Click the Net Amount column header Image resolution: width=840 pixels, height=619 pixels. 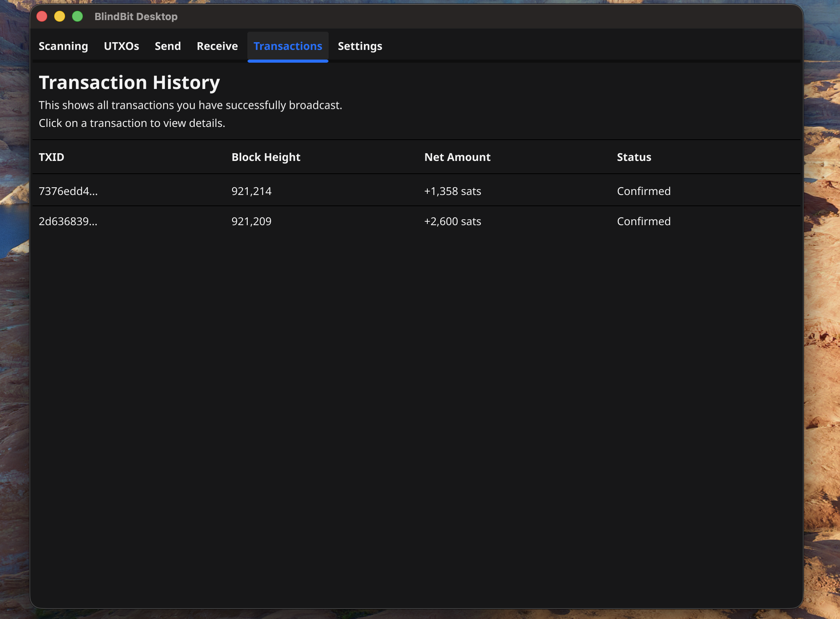[x=457, y=157]
